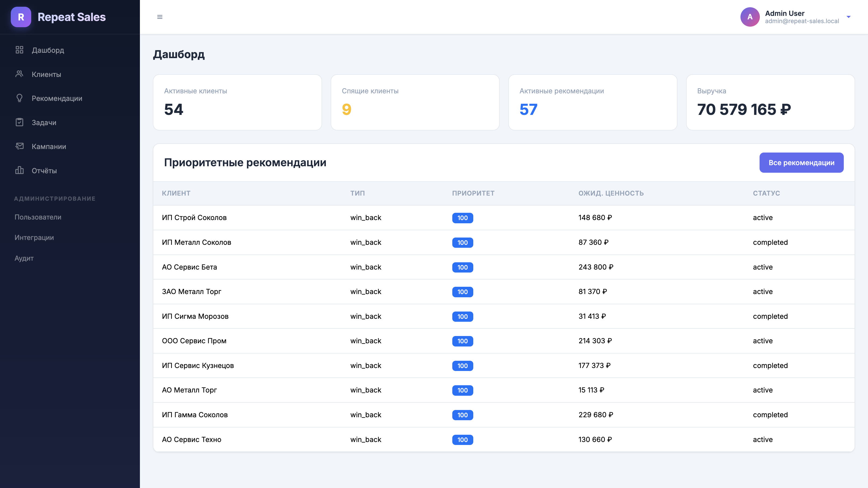Click the purple R logo icon
Viewport: 868px width, 488px height.
21,17
